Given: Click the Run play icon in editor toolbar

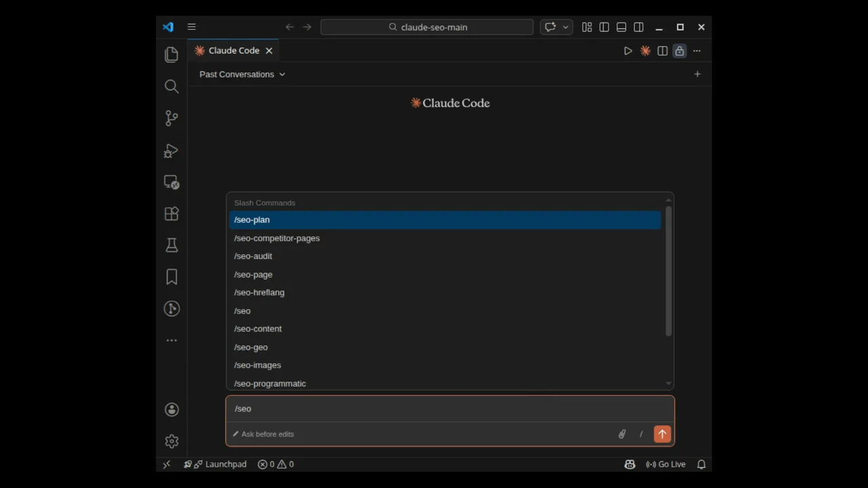Looking at the screenshot, I should [x=628, y=51].
